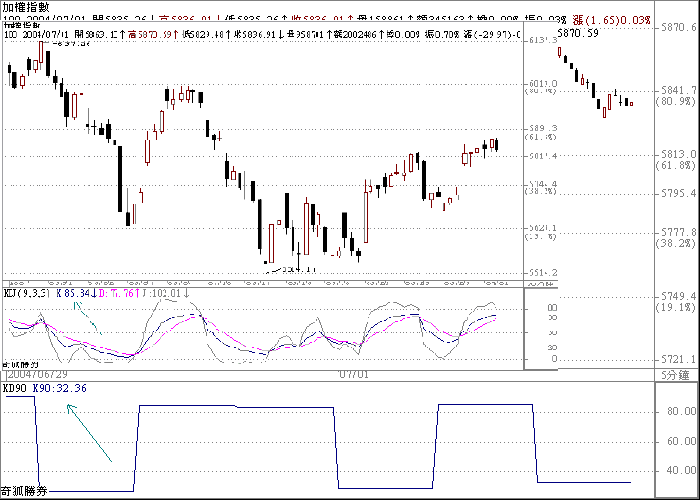Click the 加權指數 chart title

click(x=25, y=7)
